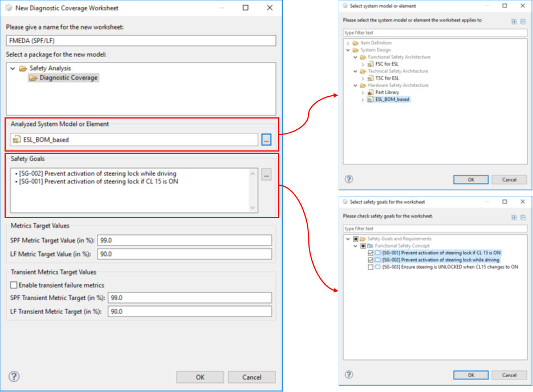
Task: Uncheck the SG-001 safety goal checkbox
Action: [371, 253]
